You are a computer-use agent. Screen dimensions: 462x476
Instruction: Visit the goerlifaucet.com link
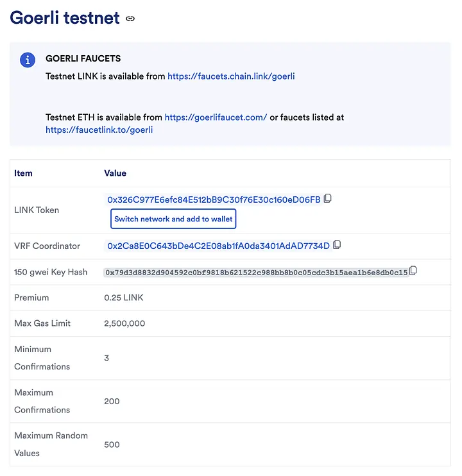tap(216, 117)
